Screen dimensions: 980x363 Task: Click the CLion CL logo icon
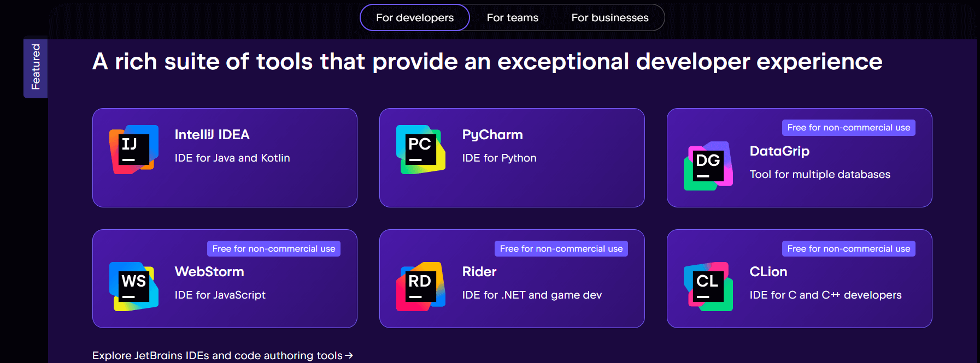click(x=708, y=287)
